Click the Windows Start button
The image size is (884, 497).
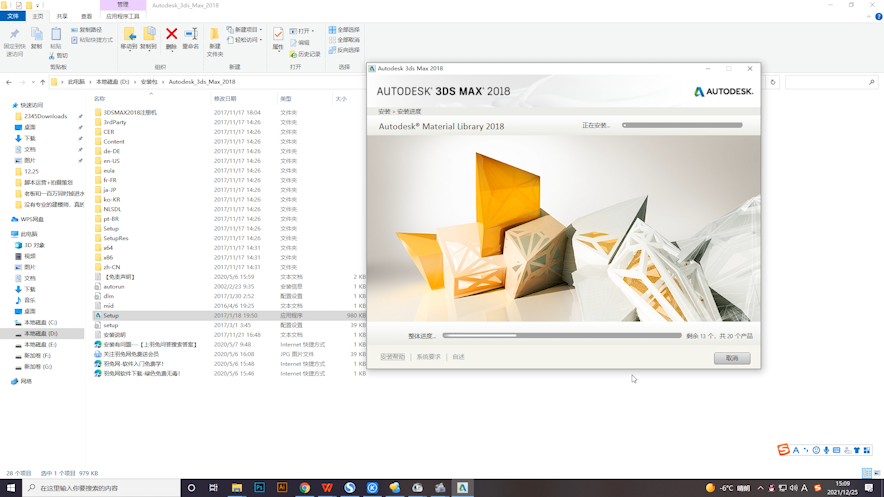[x=11, y=488]
